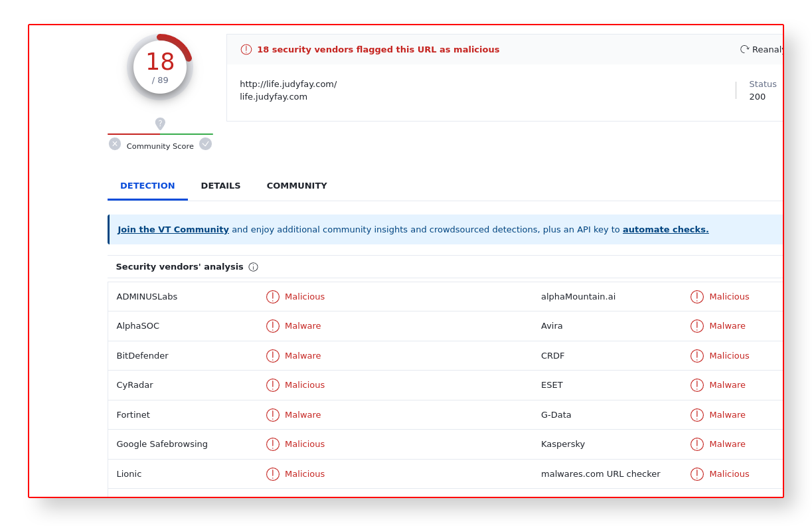812x526 pixels.
Task: Click the alert icon in malicious URL banner
Action: [246, 49]
